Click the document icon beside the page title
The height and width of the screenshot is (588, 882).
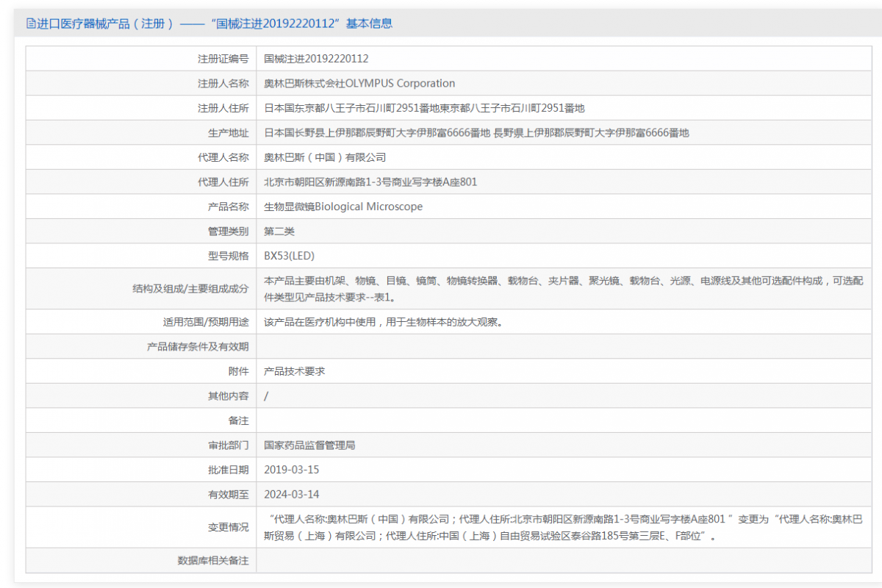[x=31, y=24]
